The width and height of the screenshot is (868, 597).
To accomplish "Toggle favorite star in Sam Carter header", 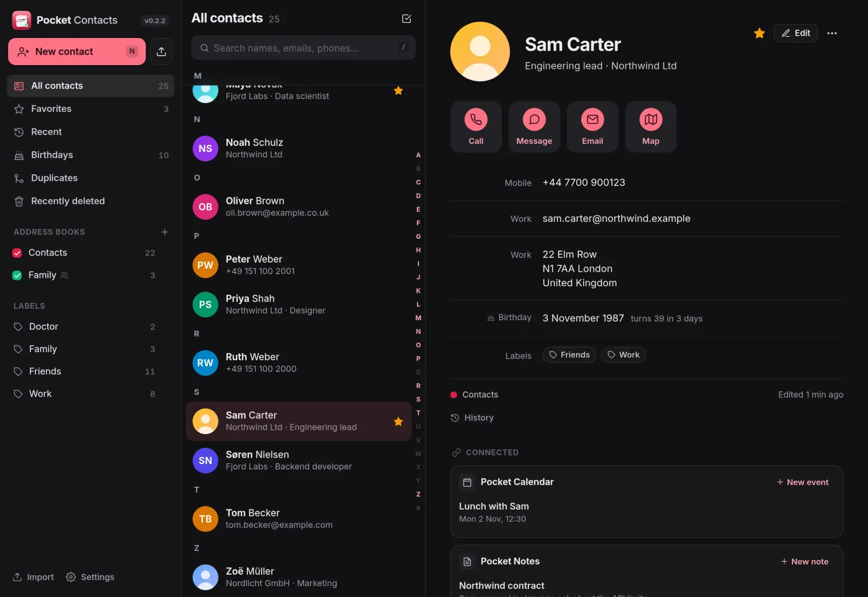I will (759, 33).
